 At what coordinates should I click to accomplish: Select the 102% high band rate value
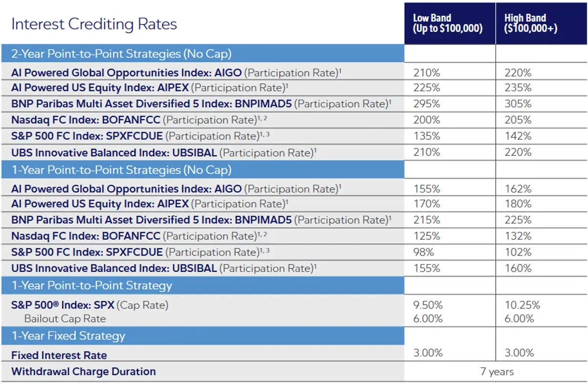tap(518, 252)
